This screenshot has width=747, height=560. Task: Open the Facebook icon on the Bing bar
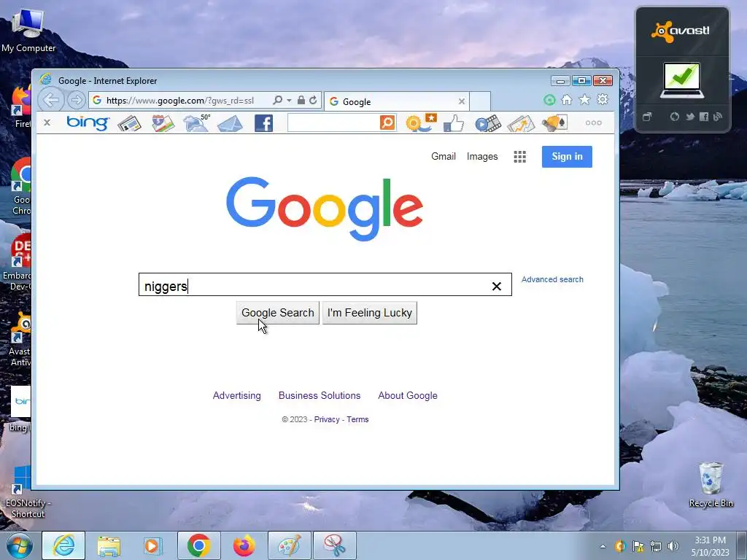click(263, 123)
